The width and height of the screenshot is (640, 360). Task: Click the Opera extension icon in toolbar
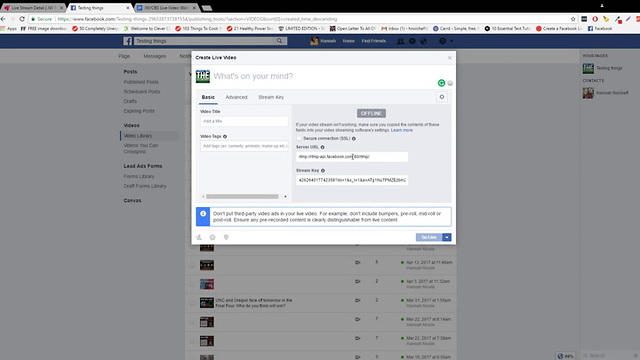[x=595, y=19]
